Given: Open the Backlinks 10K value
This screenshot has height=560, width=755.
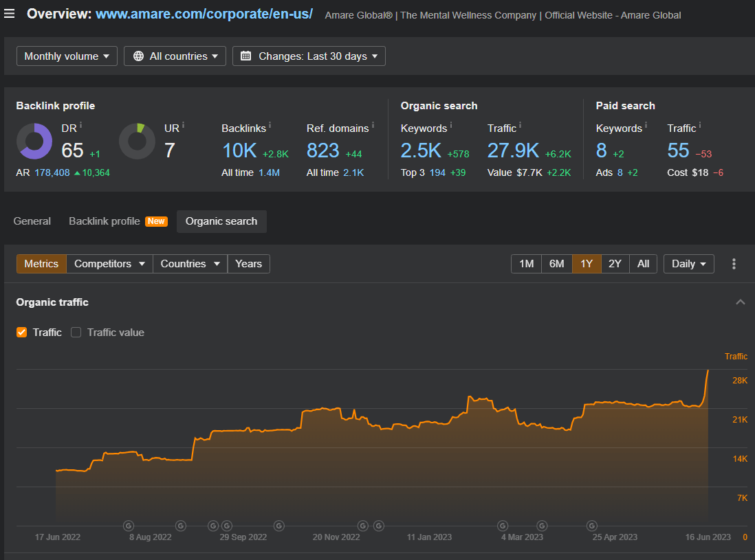Looking at the screenshot, I should pos(239,150).
